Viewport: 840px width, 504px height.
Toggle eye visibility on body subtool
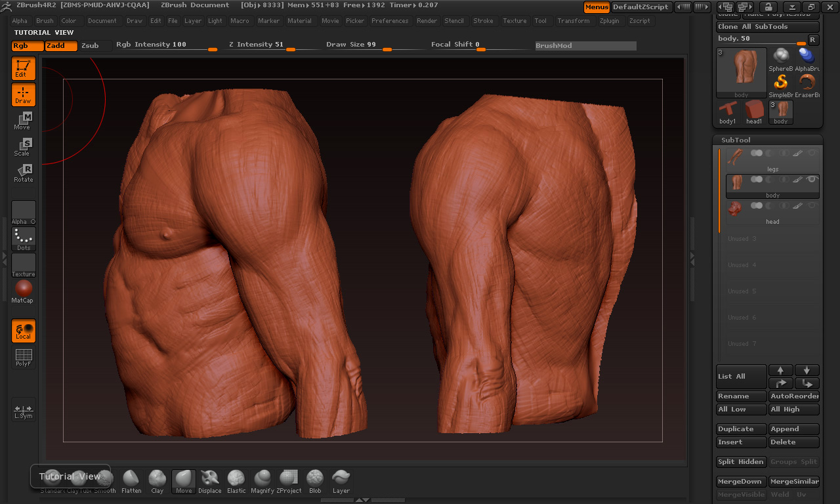pyautogui.click(x=812, y=179)
